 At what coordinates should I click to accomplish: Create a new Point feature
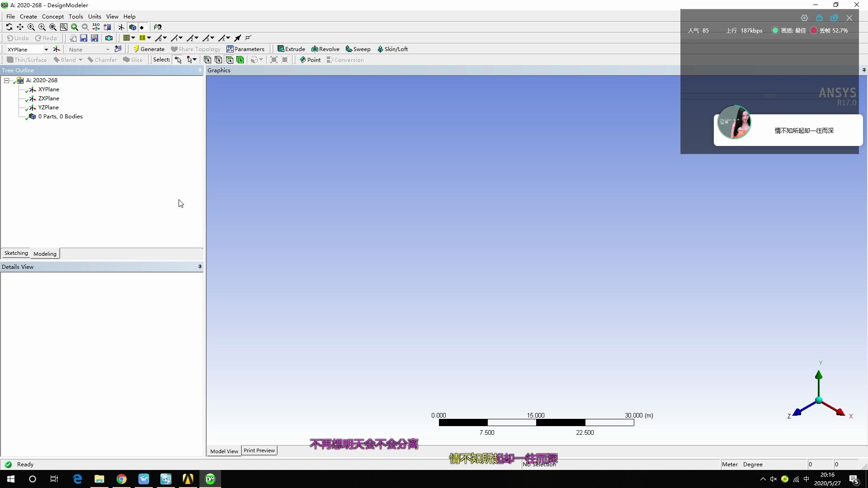[310, 60]
